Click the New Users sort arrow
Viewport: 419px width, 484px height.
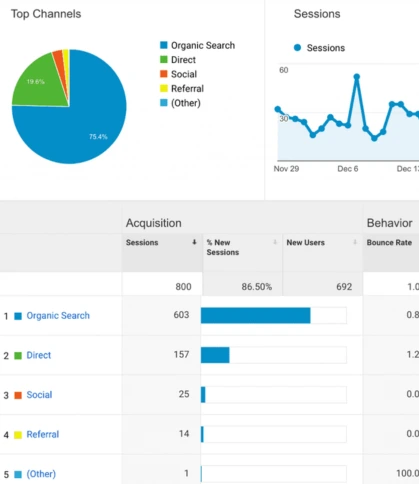click(355, 242)
